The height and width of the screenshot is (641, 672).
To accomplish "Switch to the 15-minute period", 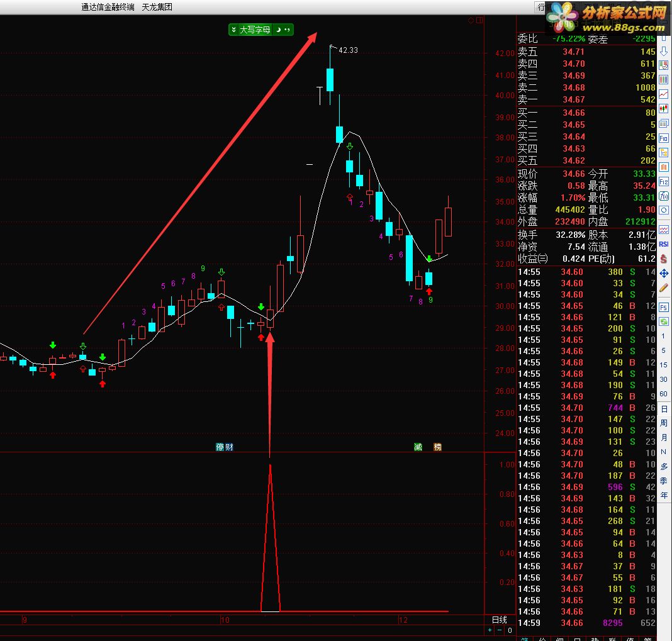I will 663,365.
